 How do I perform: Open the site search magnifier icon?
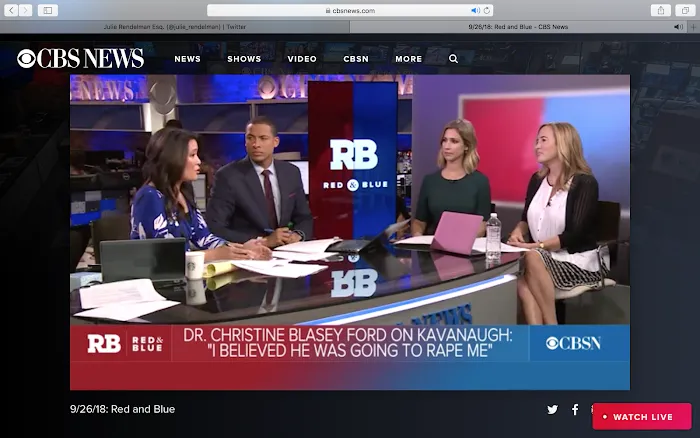[453, 59]
